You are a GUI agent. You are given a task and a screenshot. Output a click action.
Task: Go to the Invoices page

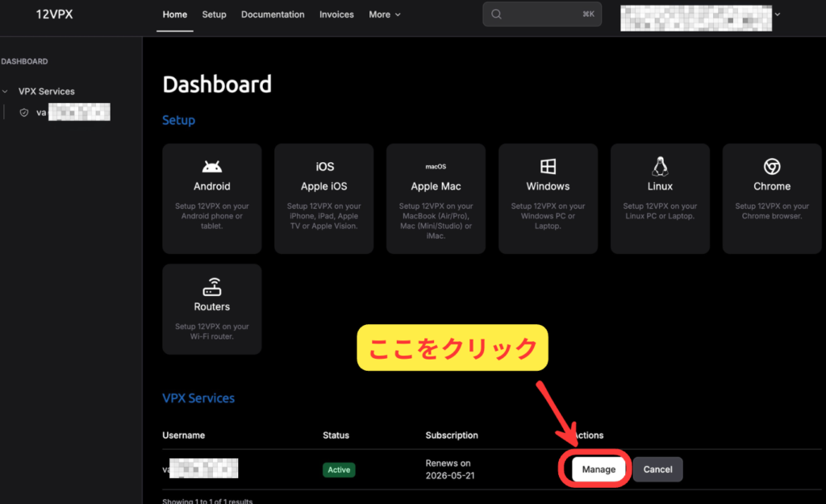click(x=336, y=15)
